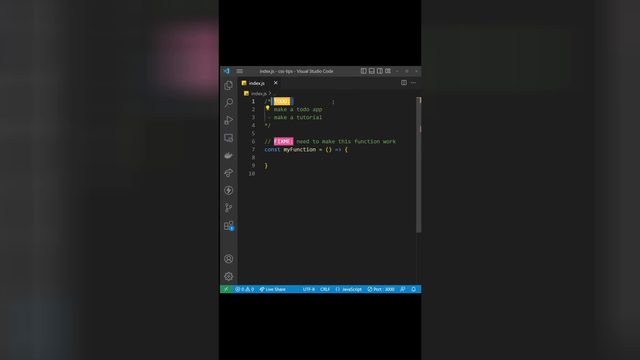Toggle secondary side bar layout button
The width and height of the screenshot is (640, 360).
pyautogui.click(x=380, y=71)
